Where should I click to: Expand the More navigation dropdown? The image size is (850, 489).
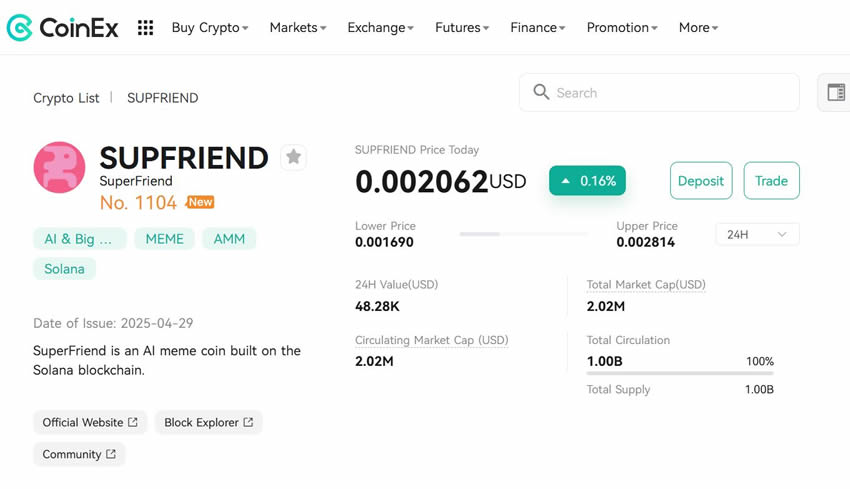coord(698,28)
